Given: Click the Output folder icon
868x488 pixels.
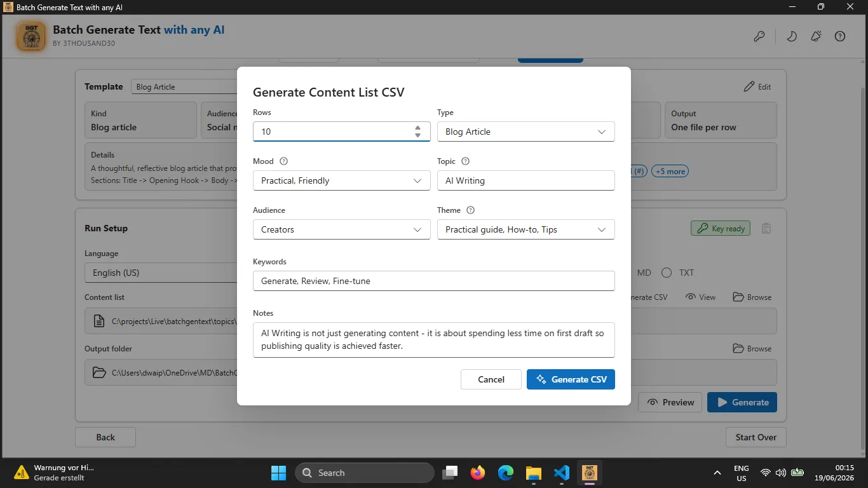Looking at the screenshot, I should [99, 372].
